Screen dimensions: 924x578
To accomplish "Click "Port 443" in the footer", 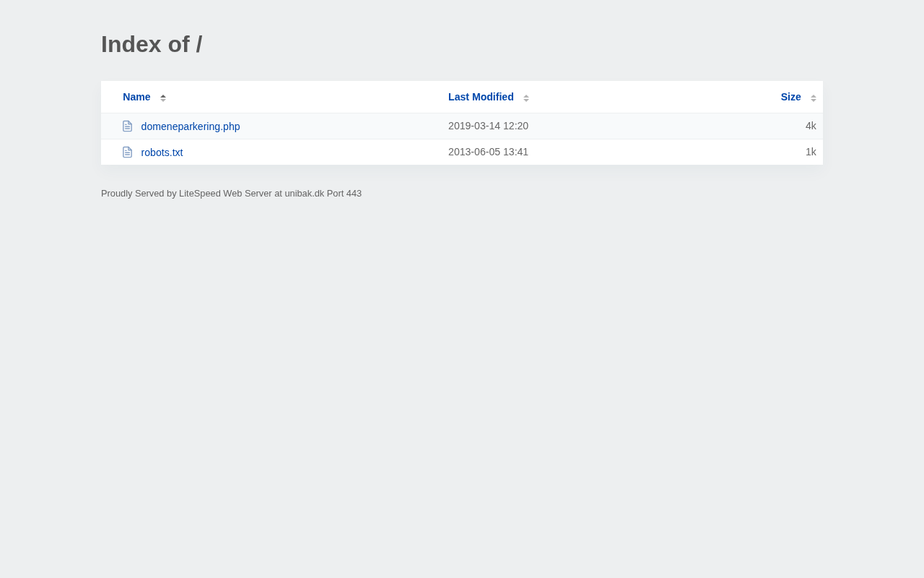I will coord(344,194).
